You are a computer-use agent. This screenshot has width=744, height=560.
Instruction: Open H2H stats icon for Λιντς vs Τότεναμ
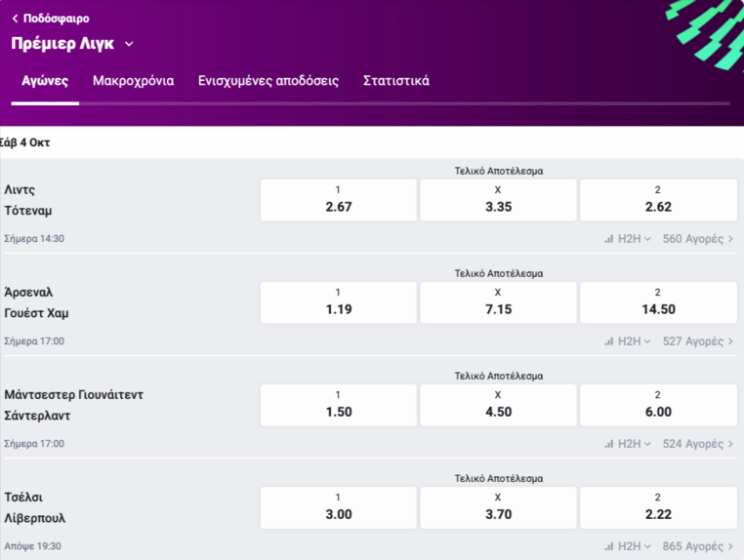609,239
